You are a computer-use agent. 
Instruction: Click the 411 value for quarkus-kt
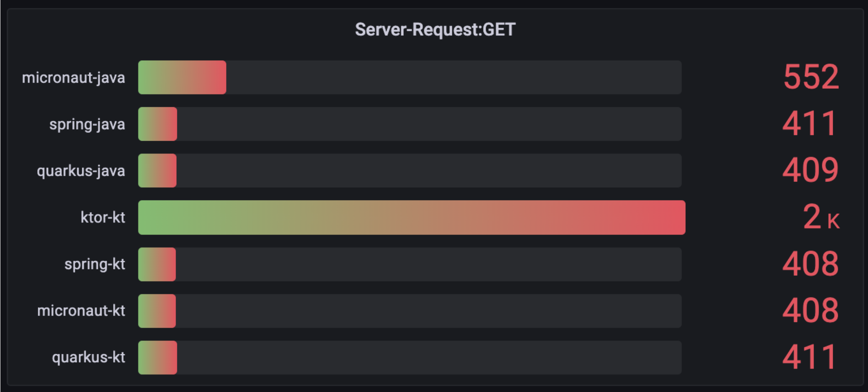tap(809, 357)
